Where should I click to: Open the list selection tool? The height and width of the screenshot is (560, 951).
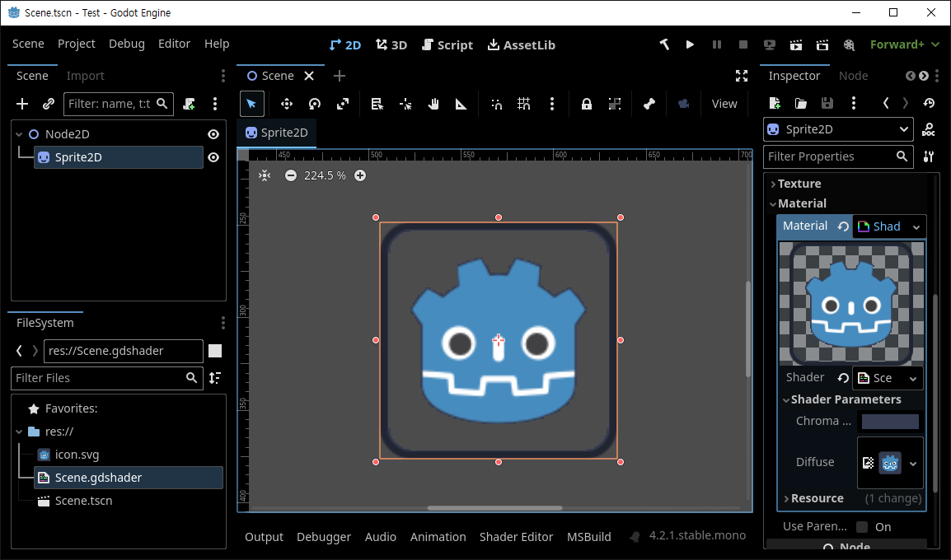point(377,105)
